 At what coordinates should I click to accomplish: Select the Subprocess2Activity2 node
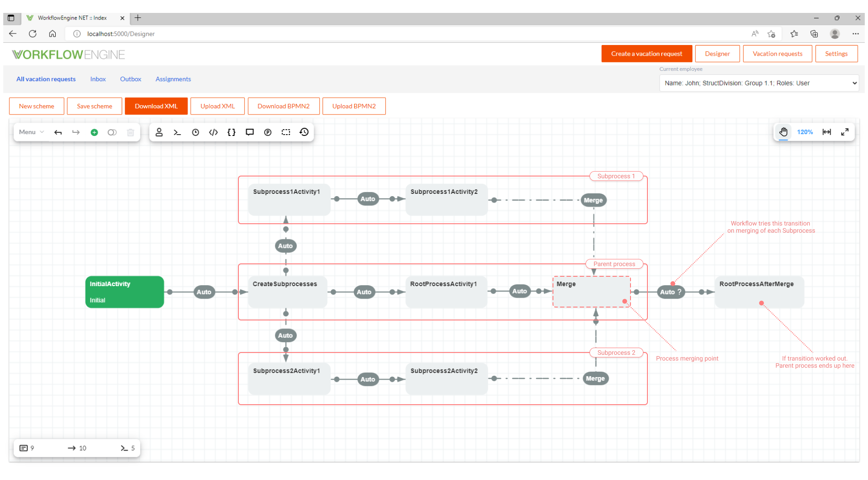(x=446, y=379)
